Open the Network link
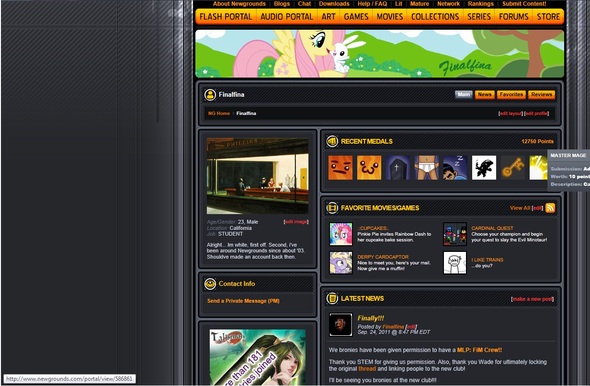This screenshot has width=590, height=386. coord(449,4)
